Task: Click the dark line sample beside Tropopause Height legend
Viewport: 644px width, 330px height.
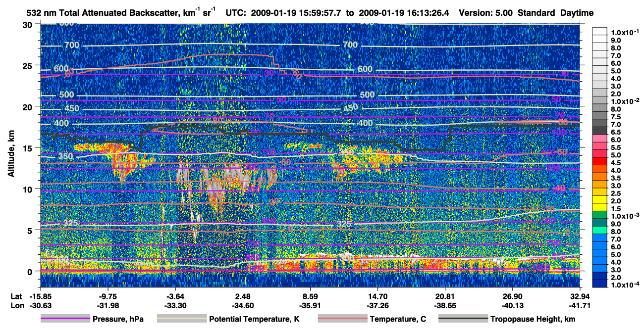Action: click(463, 319)
